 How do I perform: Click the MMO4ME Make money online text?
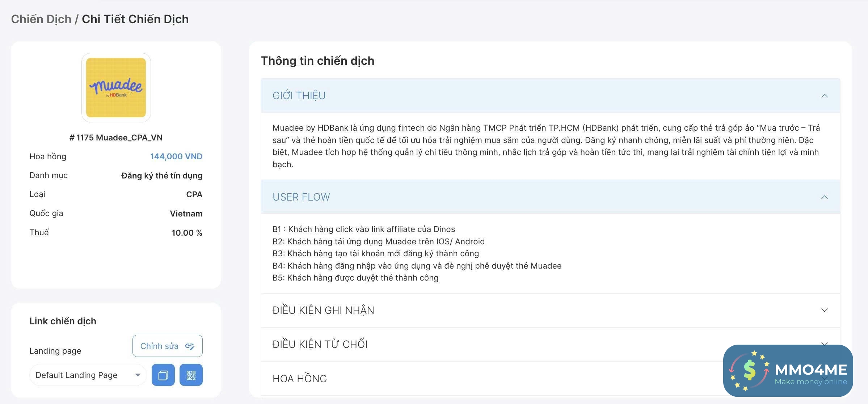tap(810, 374)
